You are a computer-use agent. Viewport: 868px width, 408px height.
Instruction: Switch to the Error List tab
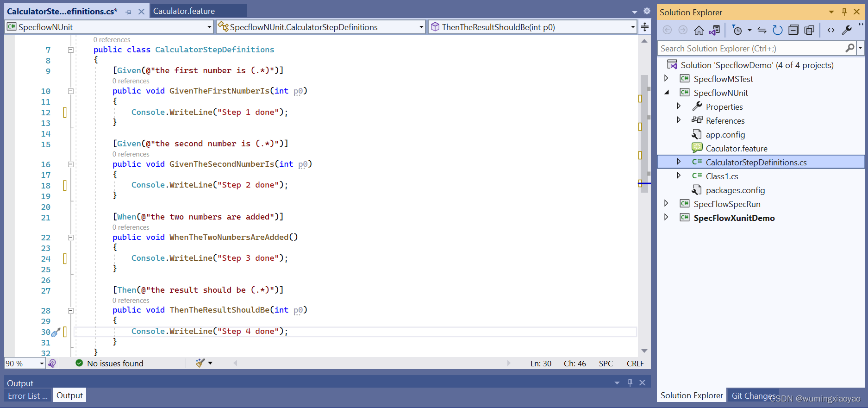click(28, 395)
